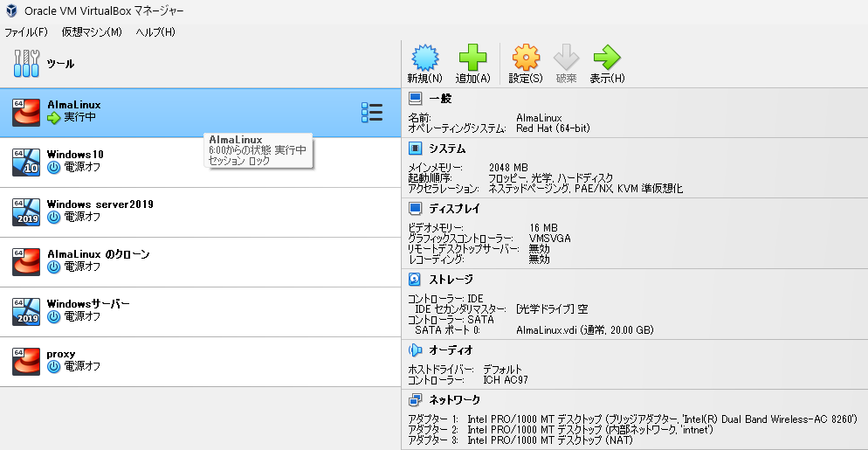Click アダプター 3 NAT line
The height and width of the screenshot is (450, 868).
520,440
